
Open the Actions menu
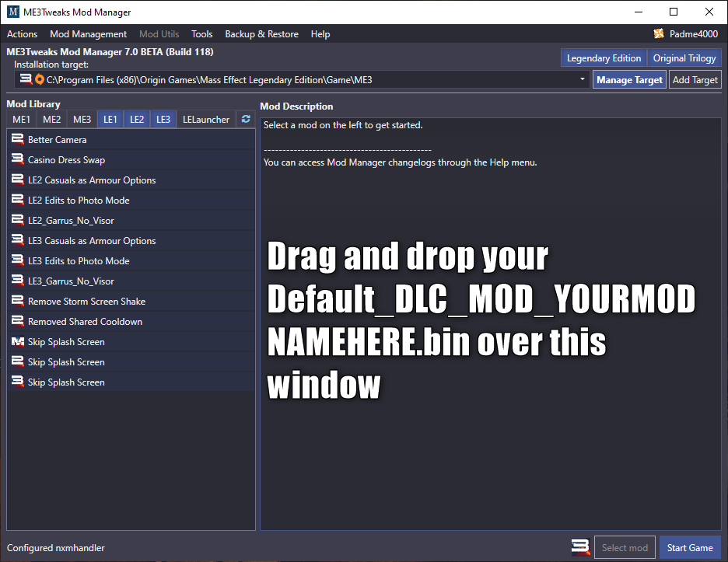pyautogui.click(x=23, y=34)
